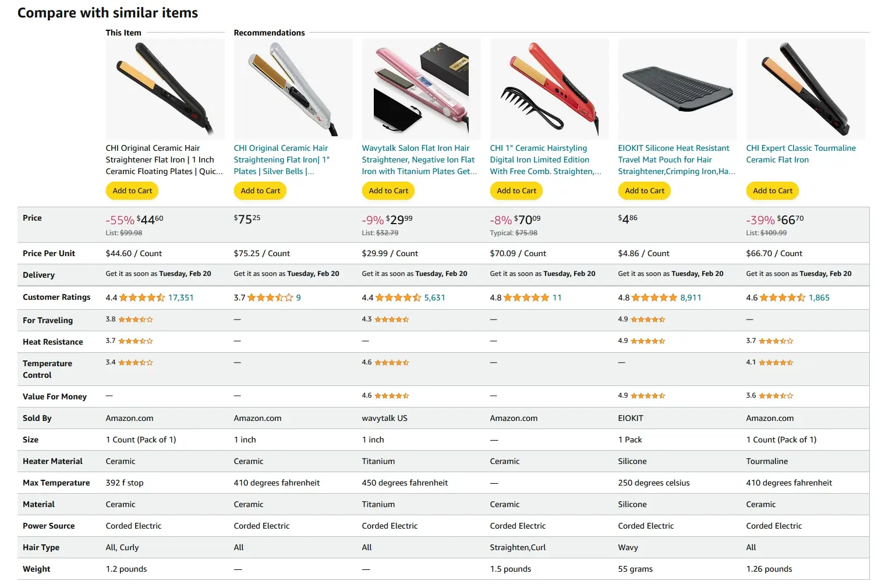Click the silver CHI flat iron image
The image size is (885, 588).
293,88
